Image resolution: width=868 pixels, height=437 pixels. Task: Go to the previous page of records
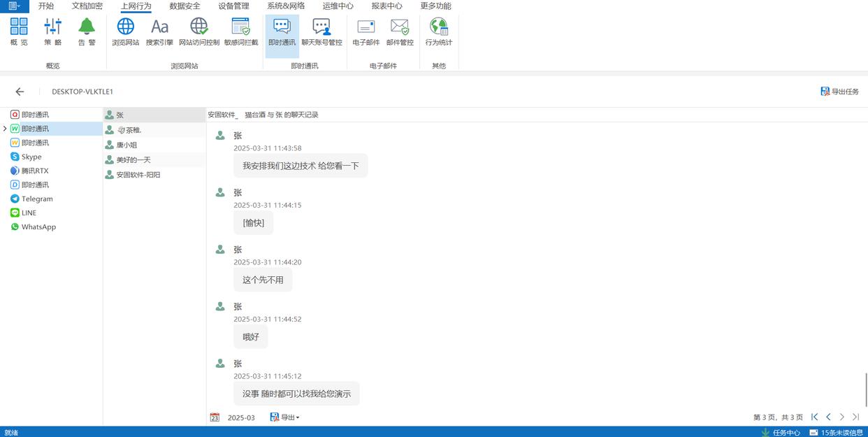[x=828, y=417]
